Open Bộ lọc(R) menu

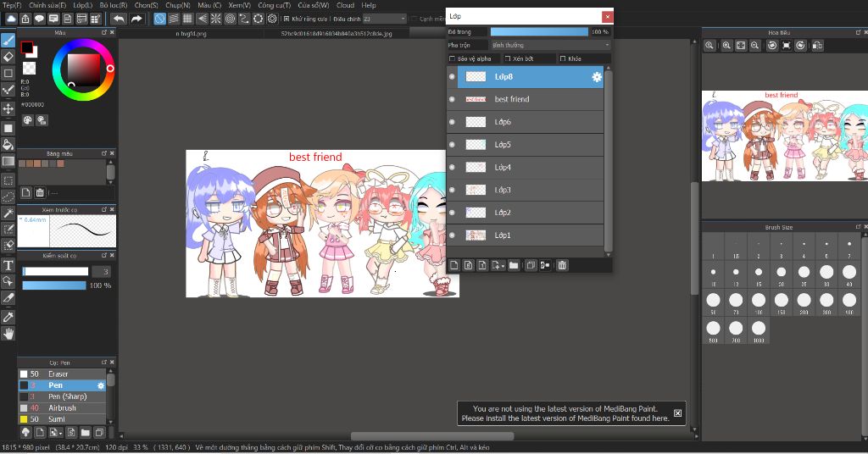(114, 5)
